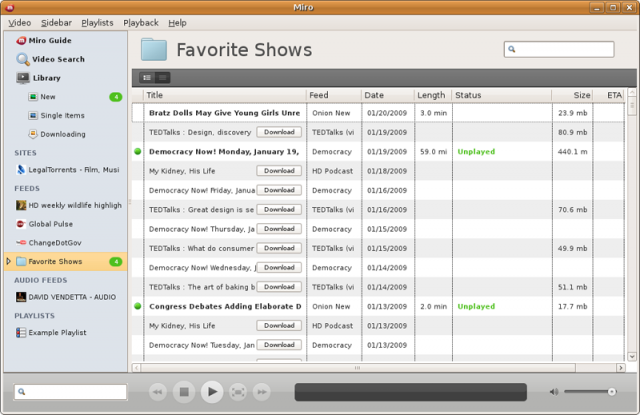640x415 pixels.
Task: Click the feed search field at top right
Action: click(x=559, y=49)
